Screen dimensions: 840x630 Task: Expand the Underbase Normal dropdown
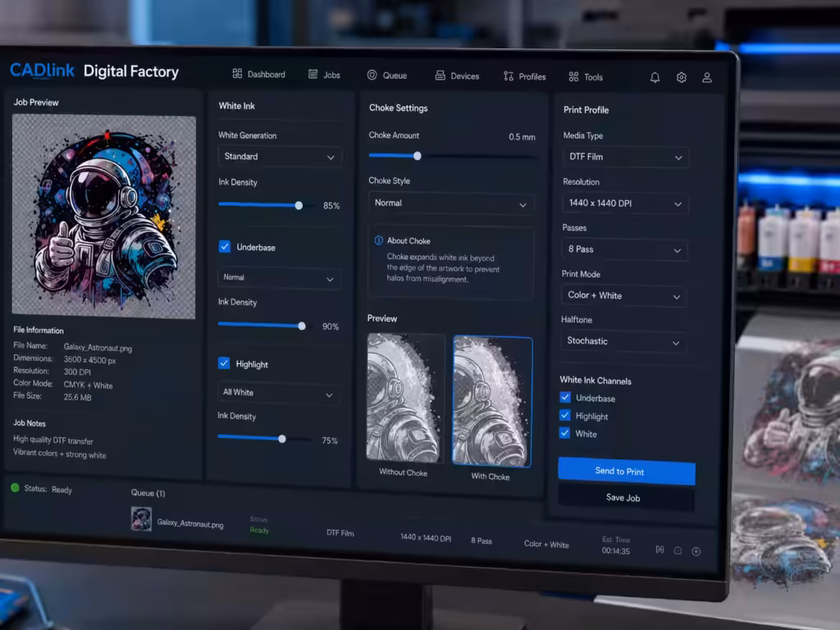[279, 277]
